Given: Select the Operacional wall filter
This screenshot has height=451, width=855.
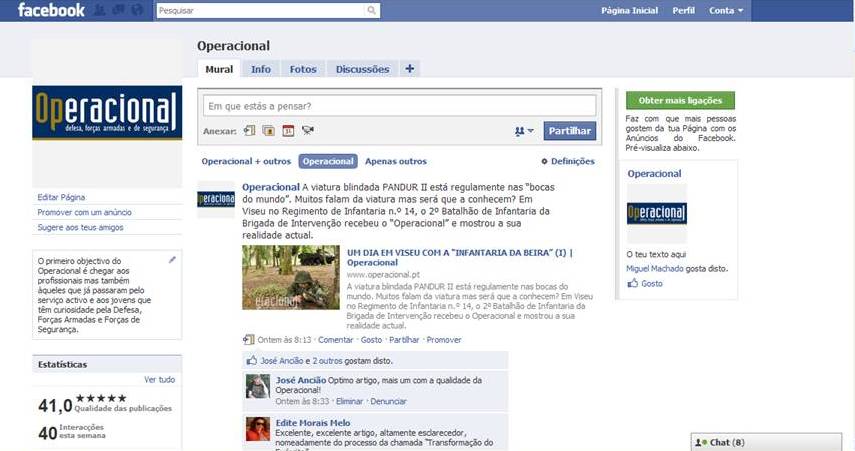Looking at the screenshot, I should pos(328,161).
